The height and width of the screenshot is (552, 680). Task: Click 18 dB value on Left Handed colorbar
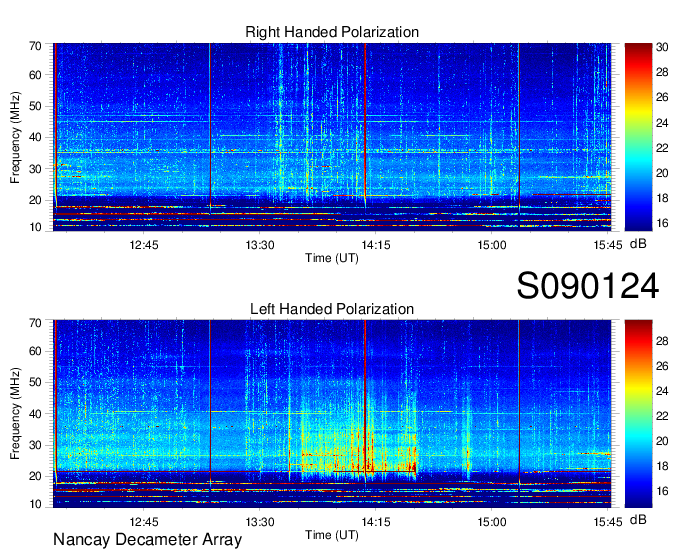click(662, 466)
